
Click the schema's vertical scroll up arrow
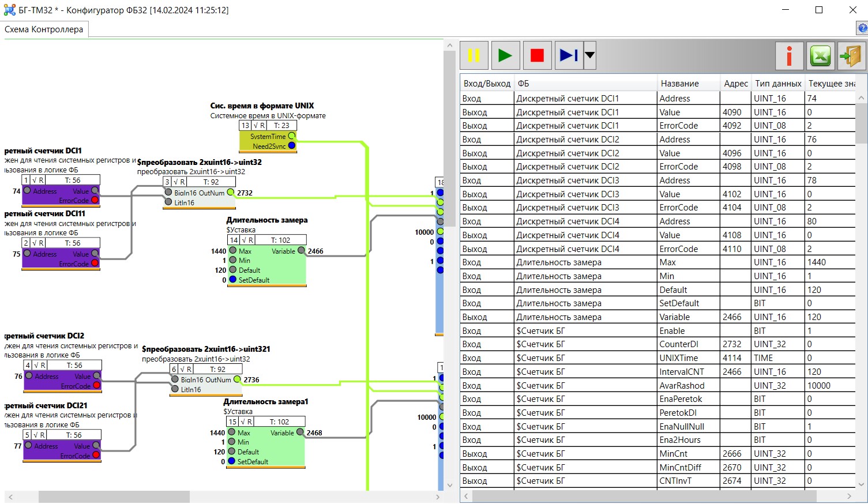coord(450,46)
